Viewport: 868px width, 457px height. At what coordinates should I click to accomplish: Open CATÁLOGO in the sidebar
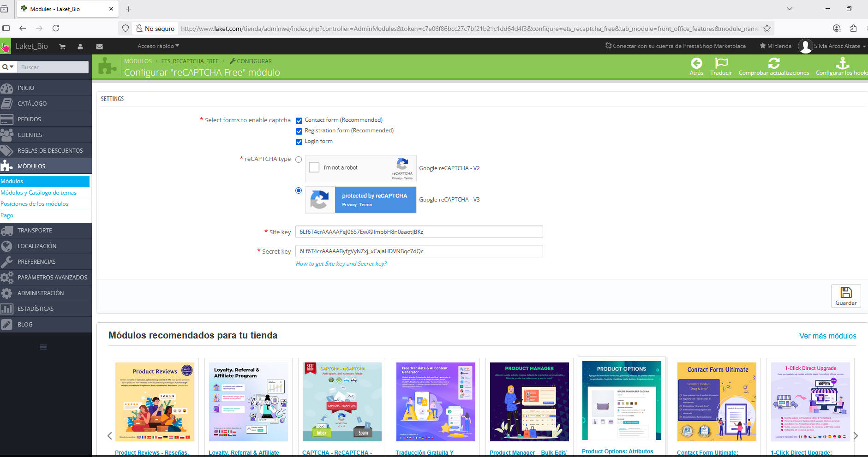[46, 103]
